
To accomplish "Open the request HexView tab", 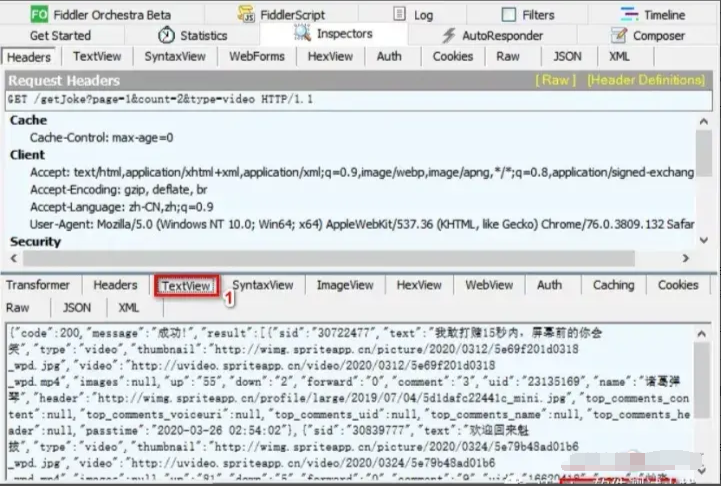I will (x=330, y=57).
